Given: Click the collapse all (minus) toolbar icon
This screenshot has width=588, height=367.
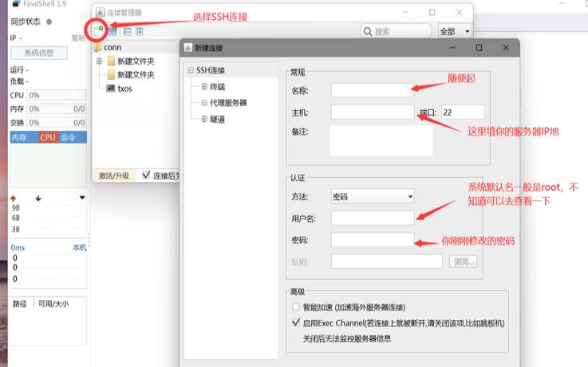Looking at the screenshot, I should tap(128, 32).
